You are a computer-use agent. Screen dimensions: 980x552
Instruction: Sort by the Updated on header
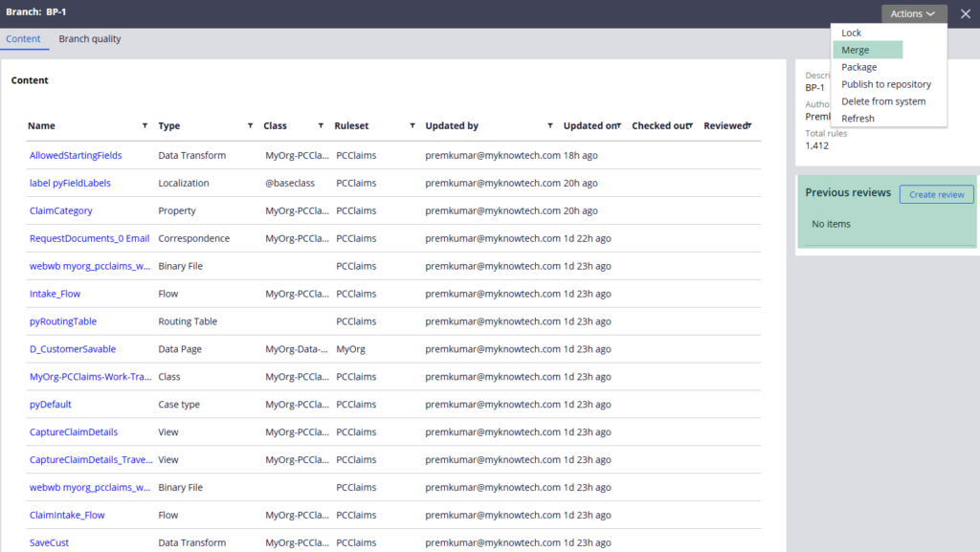(590, 125)
